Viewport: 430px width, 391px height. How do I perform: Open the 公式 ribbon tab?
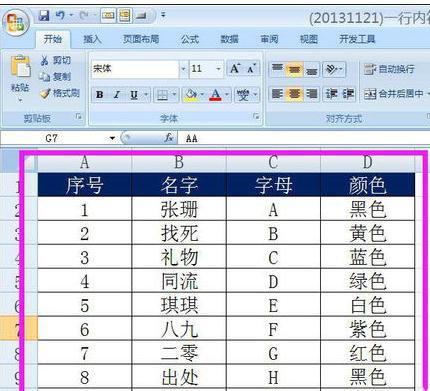point(190,40)
